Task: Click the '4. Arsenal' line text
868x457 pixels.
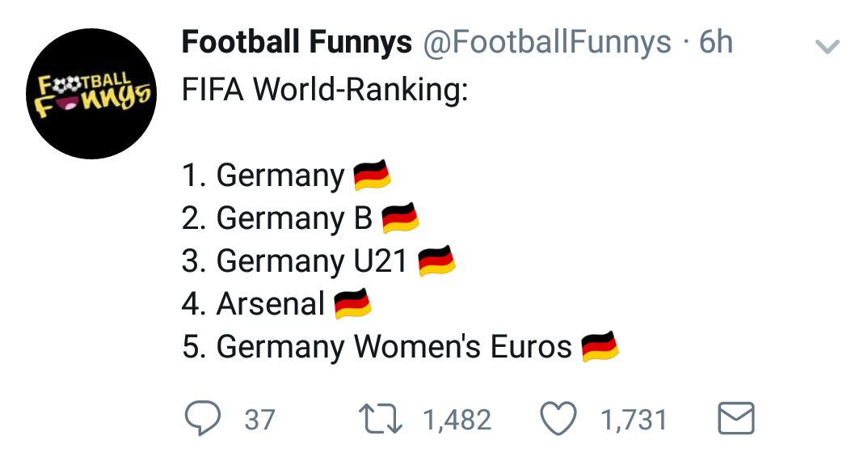Action: (x=254, y=304)
